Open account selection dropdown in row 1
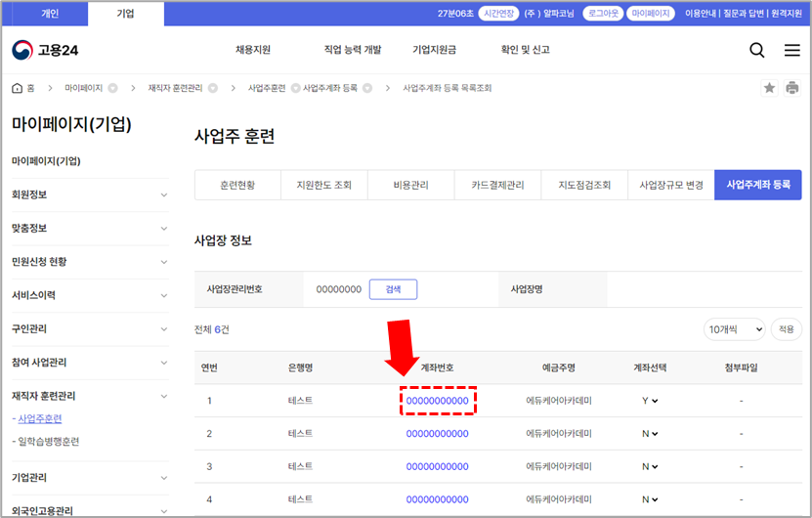 coord(650,401)
